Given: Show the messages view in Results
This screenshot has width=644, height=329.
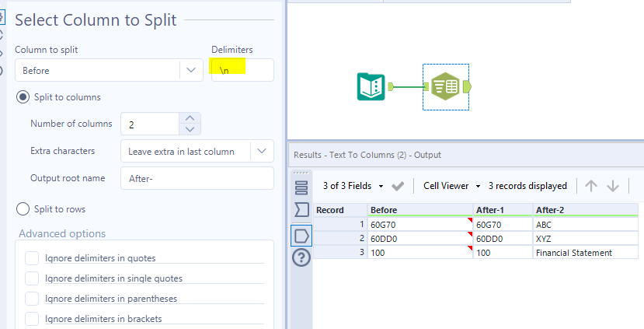Looking at the screenshot, I should 301,187.
